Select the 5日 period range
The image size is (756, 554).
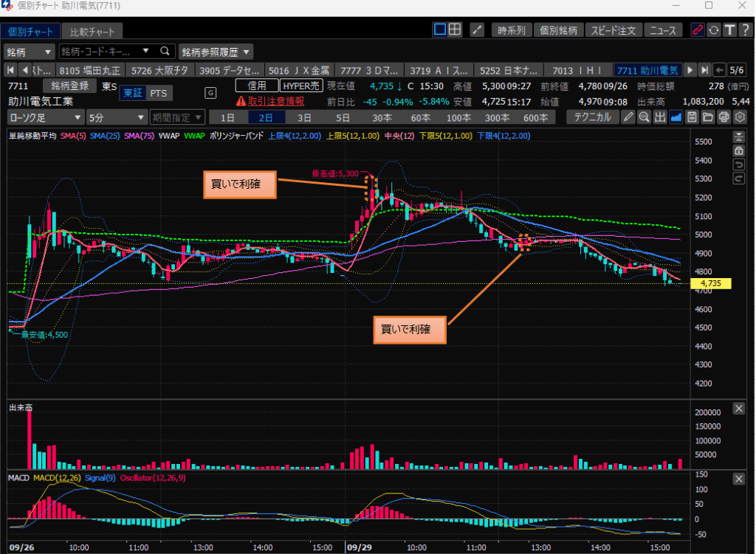click(x=343, y=117)
